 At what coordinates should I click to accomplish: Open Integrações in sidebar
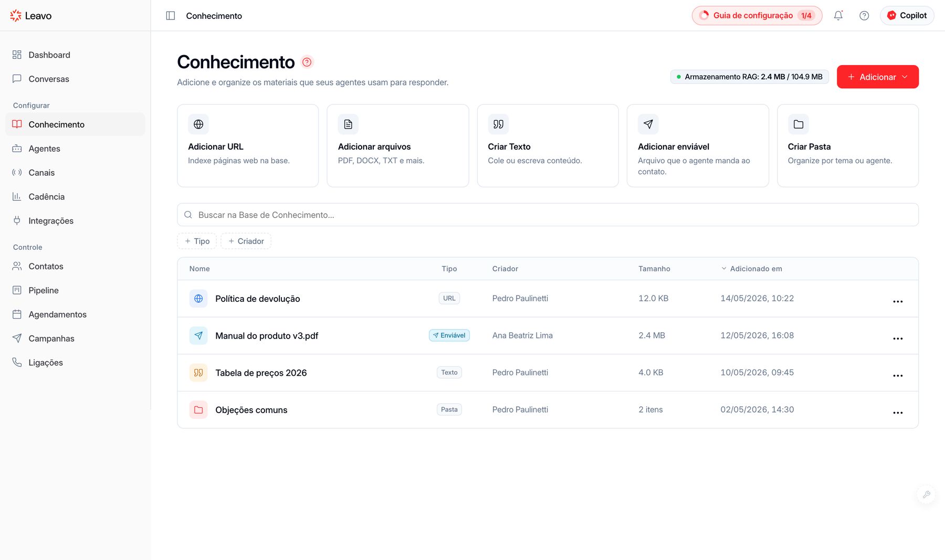coord(75,221)
